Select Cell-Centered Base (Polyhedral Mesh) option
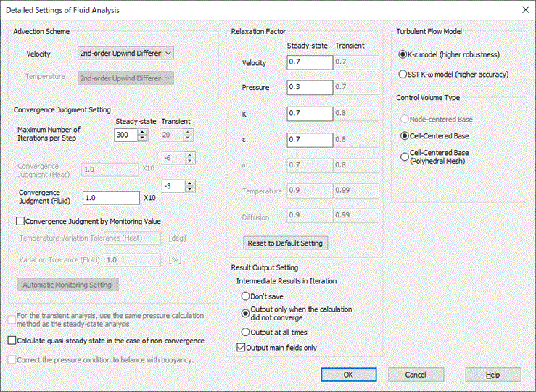 (403, 157)
